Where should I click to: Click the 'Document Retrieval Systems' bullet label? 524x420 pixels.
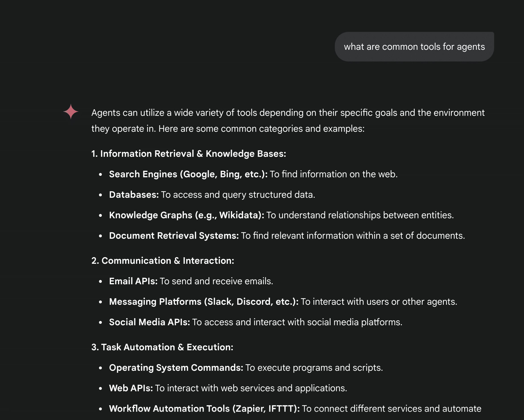(174, 236)
